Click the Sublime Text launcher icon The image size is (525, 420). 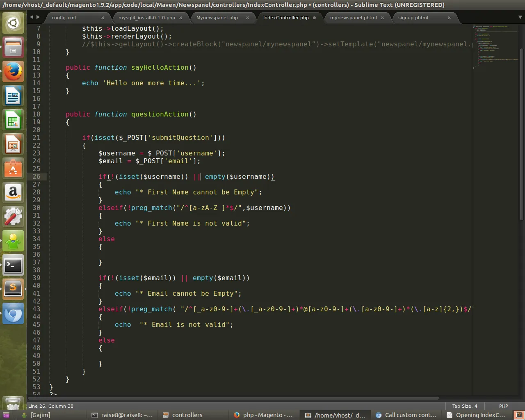[x=13, y=289]
